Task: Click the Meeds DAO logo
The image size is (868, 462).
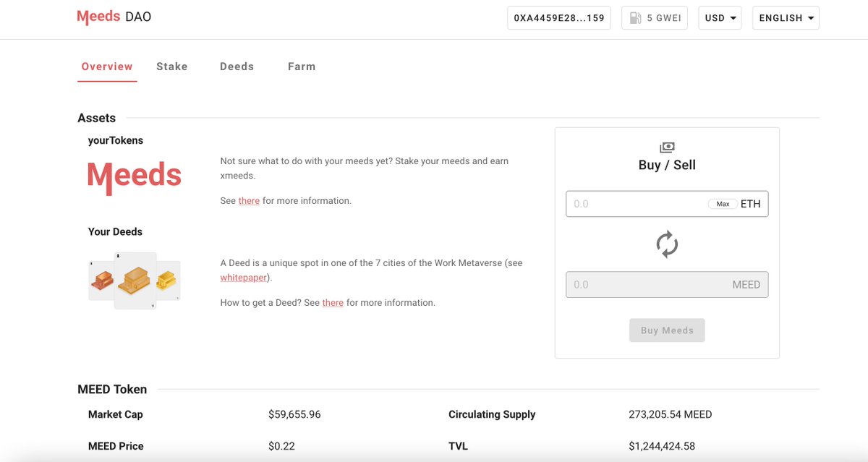Action: tap(114, 17)
